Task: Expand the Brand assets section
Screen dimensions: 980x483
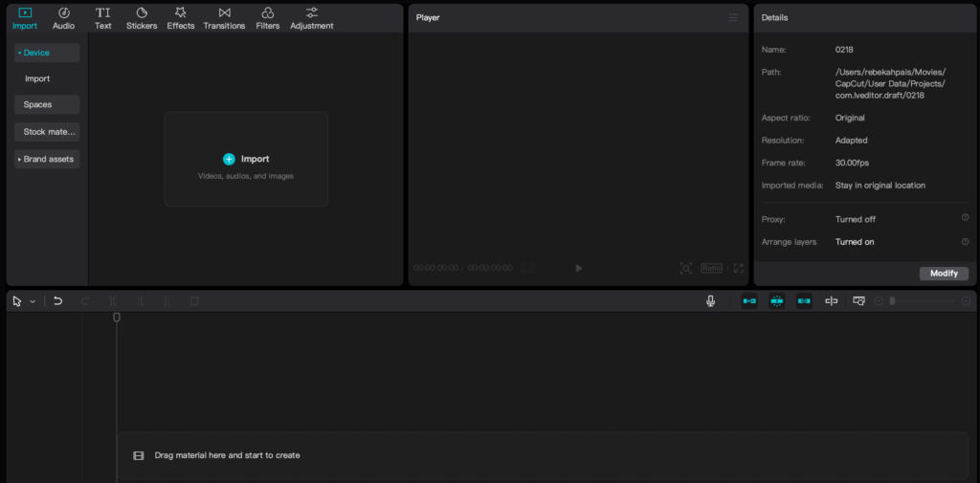Action: point(47,160)
